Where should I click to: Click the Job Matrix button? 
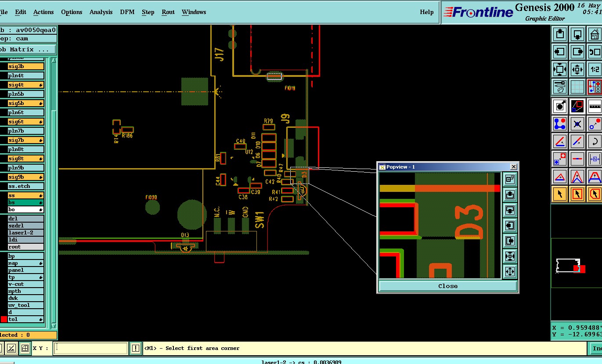click(x=28, y=50)
